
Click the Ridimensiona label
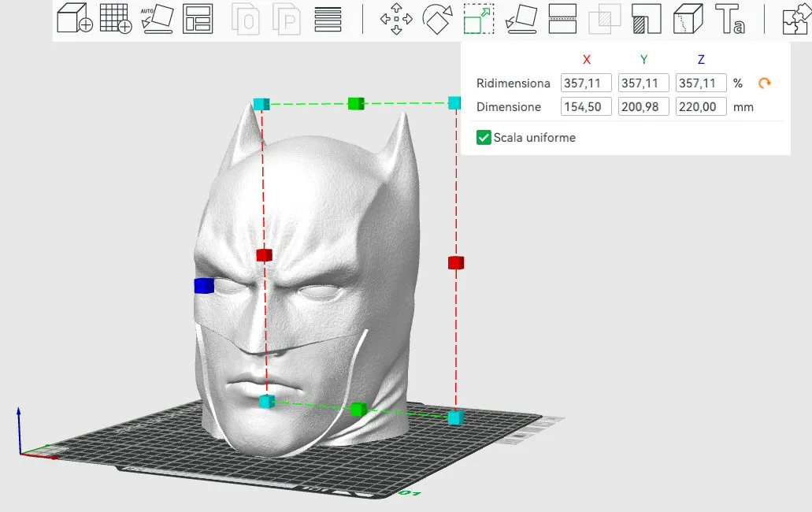pos(514,83)
